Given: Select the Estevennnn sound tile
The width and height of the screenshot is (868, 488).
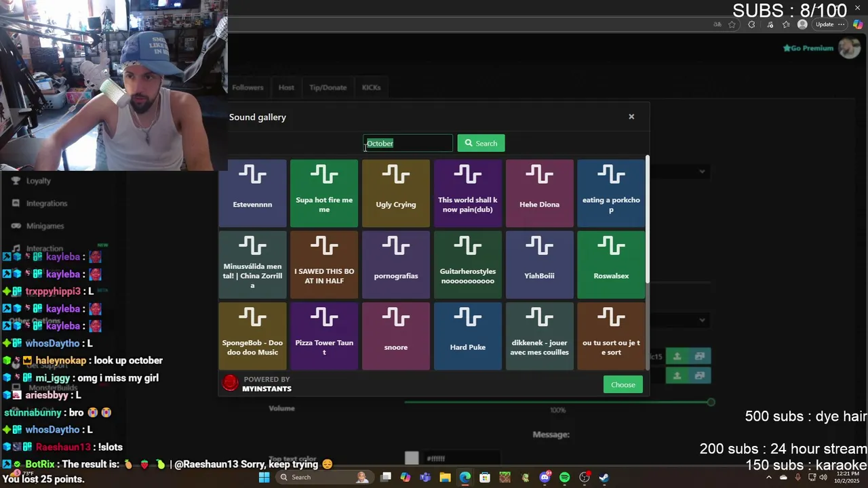Looking at the screenshot, I should point(252,193).
